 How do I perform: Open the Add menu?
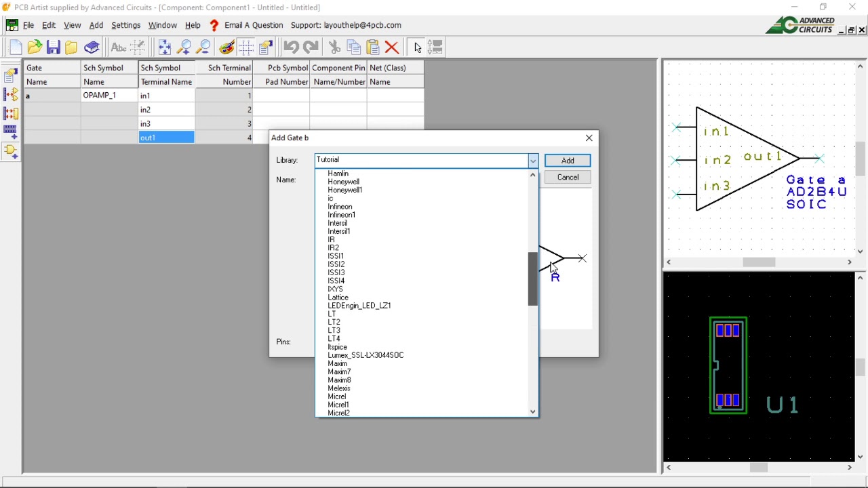pos(96,25)
